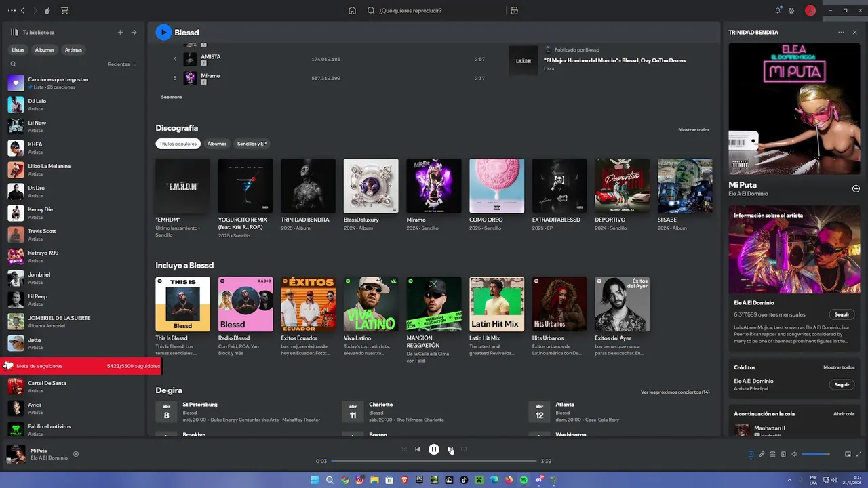Image resolution: width=868 pixels, height=488 pixels.
Task: Skip to next track
Action: click(450, 449)
